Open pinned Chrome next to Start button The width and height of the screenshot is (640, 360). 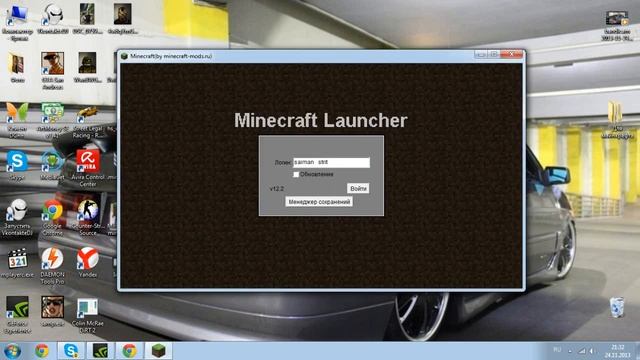pos(42,351)
